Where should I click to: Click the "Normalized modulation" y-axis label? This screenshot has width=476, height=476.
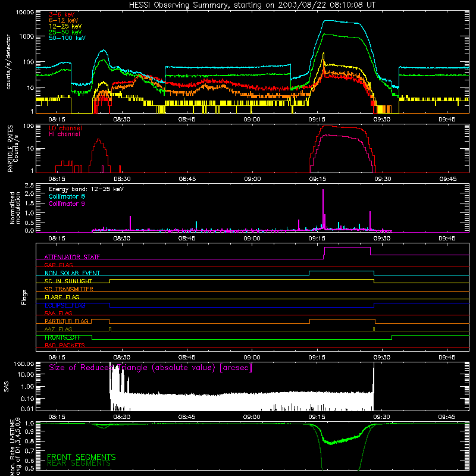coord(15,208)
